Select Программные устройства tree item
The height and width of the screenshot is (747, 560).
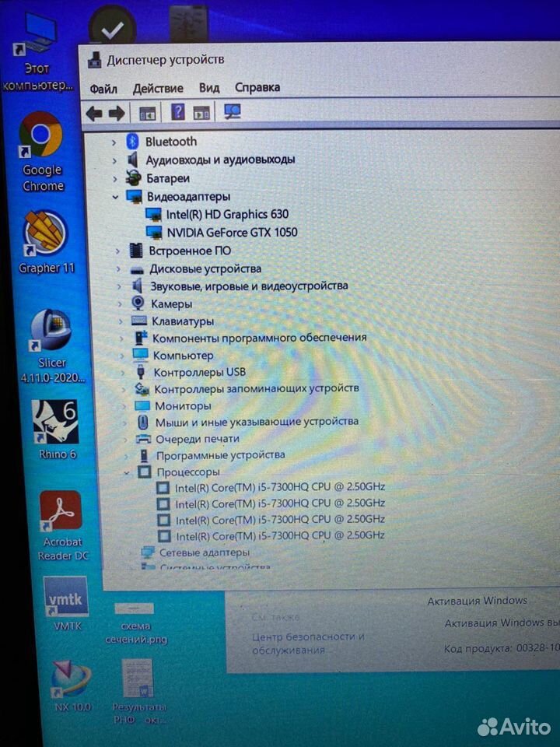212,456
